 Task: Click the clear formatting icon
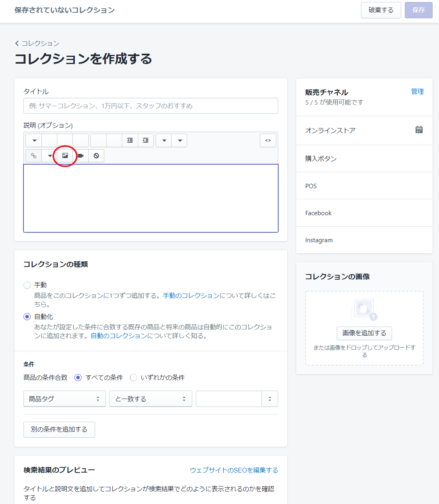tap(96, 156)
